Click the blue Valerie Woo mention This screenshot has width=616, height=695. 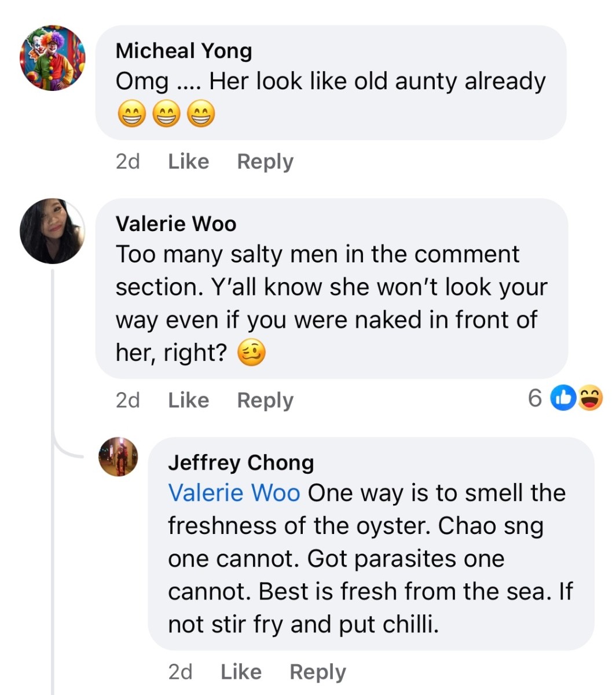pyautogui.click(x=234, y=493)
